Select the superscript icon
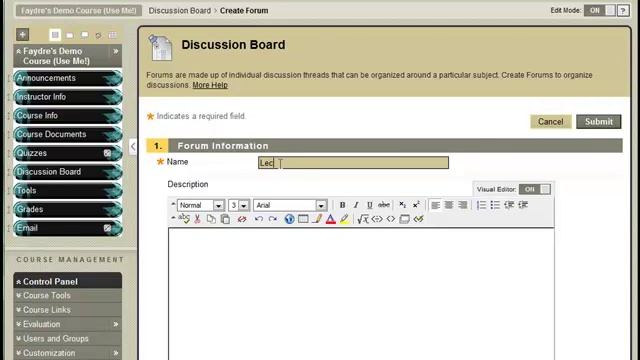Image resolution: width=640 pixels, height=360 pixels. point(416,205)
